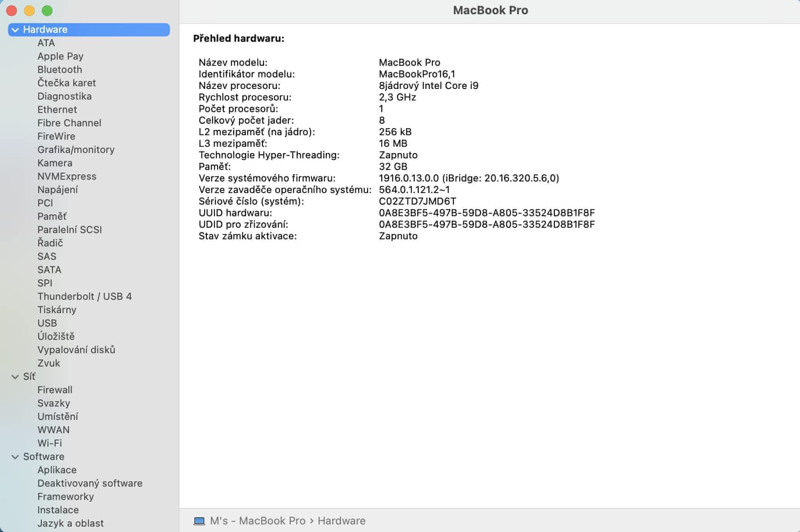Click the Přehled hardwaru heading
The width and height of the screenshot is (800, 532).
click(239, 39)
